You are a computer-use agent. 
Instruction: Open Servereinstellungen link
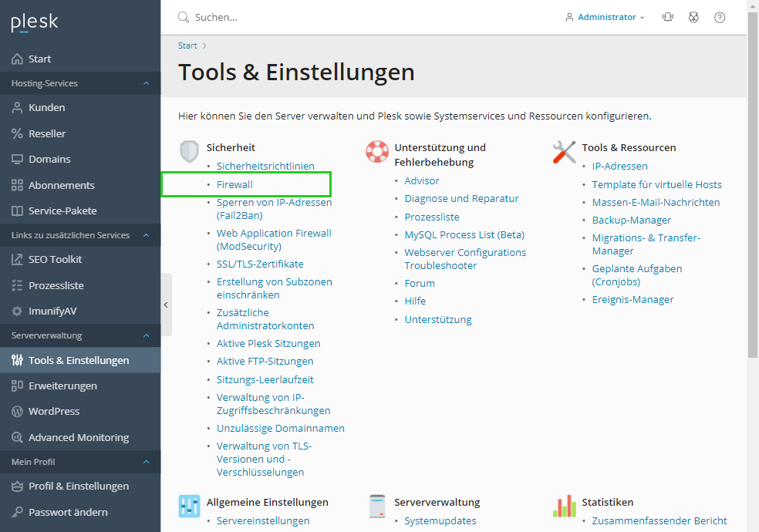point(263,521)
